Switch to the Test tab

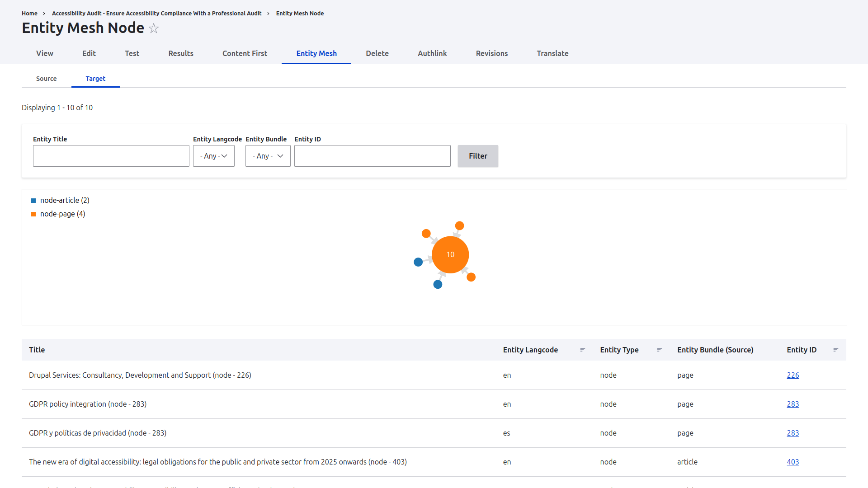(132, 53)
